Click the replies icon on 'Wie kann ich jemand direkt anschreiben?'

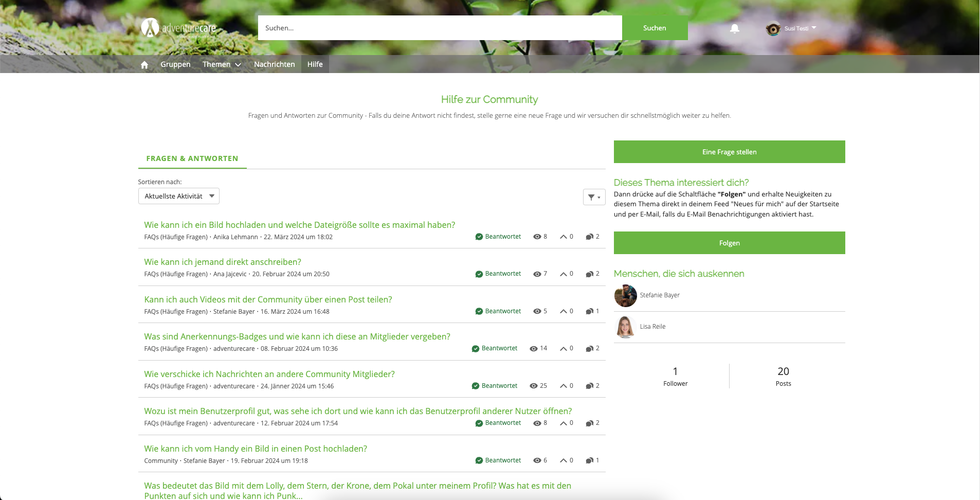[589, 274]
